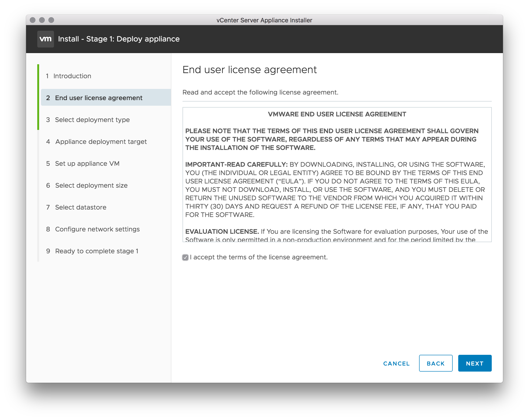The height and width of the screenshot is (420, 529).
Task: Click the red close window button
Action: click(x=33, y=20)
